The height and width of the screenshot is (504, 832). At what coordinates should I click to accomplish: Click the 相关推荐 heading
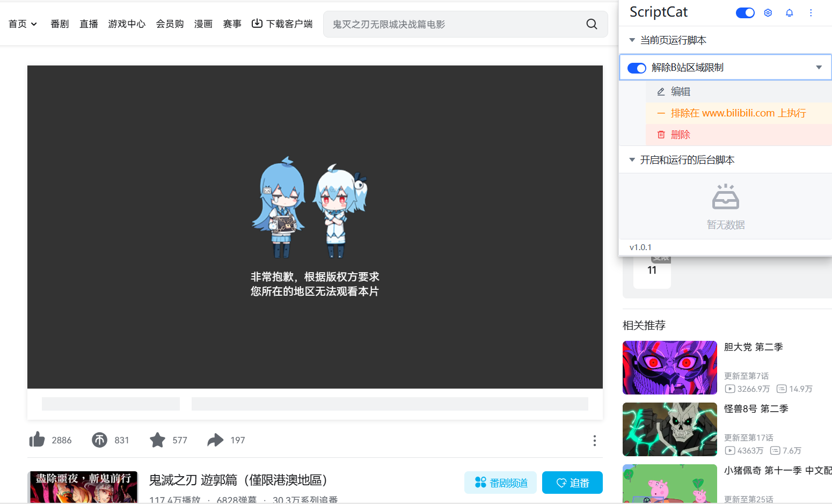coord(644,325)
